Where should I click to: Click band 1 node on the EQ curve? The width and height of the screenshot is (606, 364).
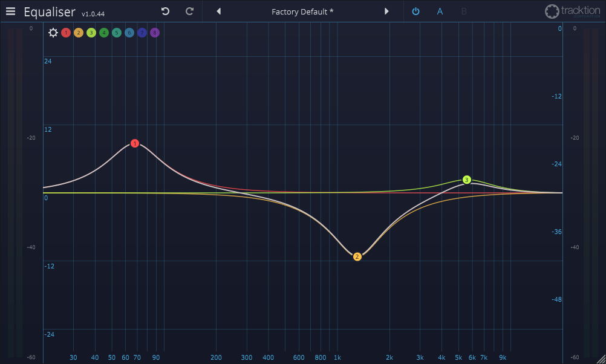click(x=135, y=143)
